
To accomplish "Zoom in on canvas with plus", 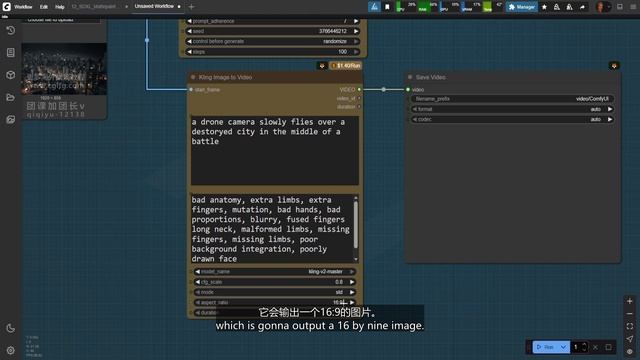I will point(630,301).
